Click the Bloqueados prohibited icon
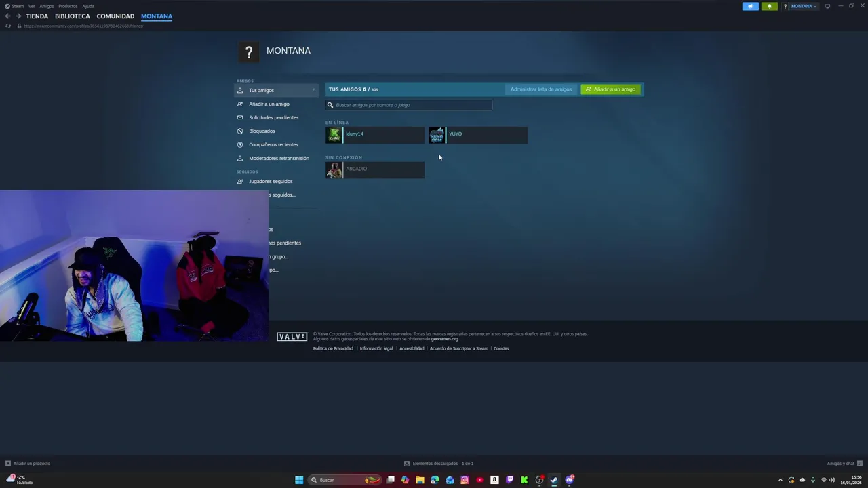 [240, 131]
